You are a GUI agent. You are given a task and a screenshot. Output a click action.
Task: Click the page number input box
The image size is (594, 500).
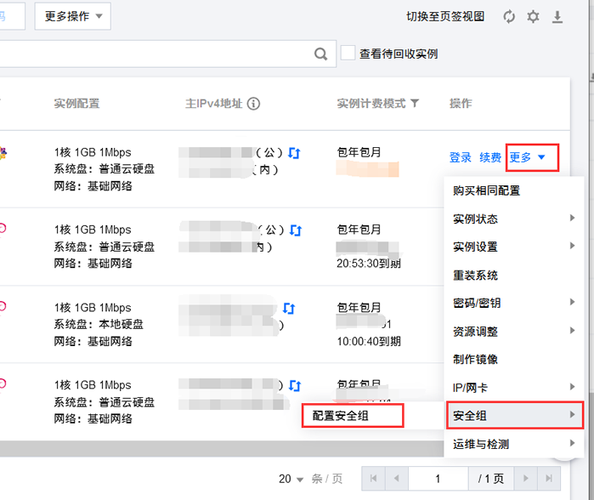point(438,478)
